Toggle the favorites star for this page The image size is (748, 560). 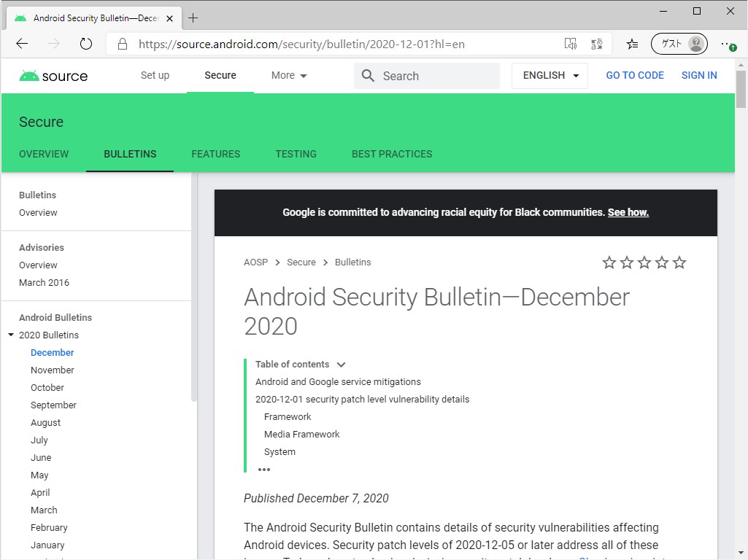632,44
